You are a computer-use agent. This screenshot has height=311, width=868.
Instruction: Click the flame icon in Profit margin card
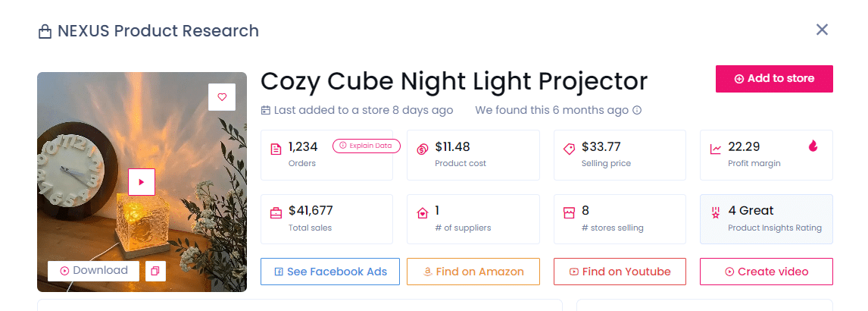813,146
